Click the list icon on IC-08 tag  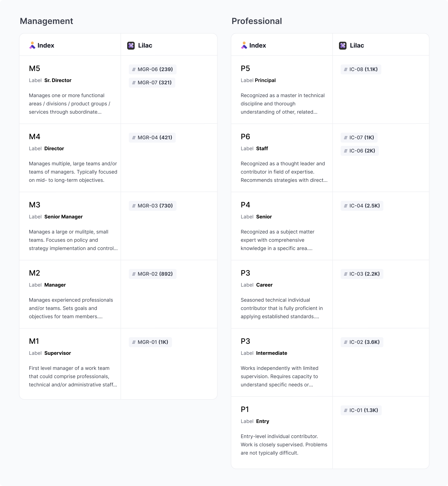point(346,69)
